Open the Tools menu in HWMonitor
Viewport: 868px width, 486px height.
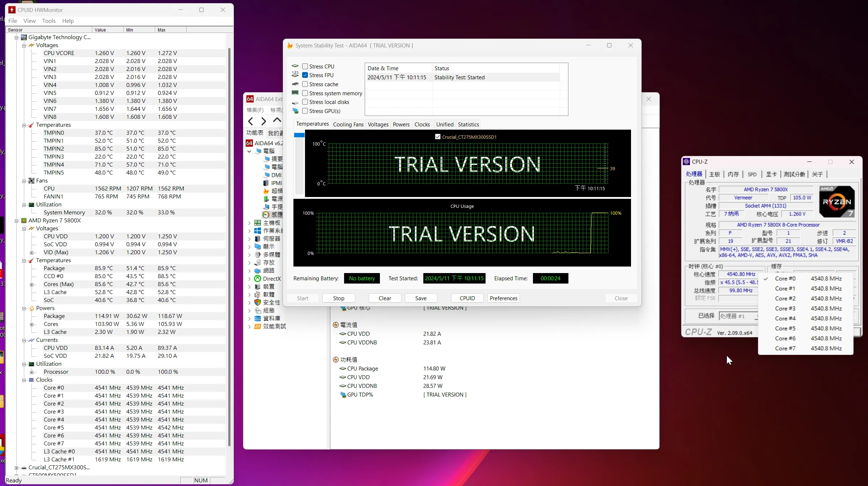tap(49, 21)
